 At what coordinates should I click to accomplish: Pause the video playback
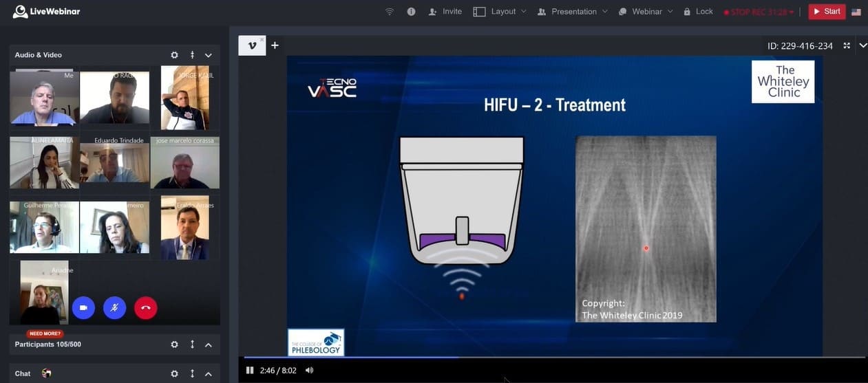250,370
